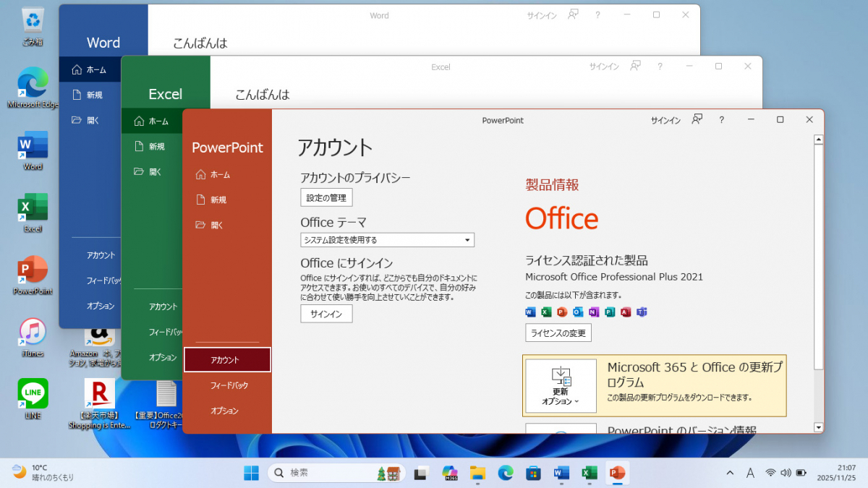Click the Sign in (サインイン) button under Office sign-in
Screen dimensions: 868x488
(x=326, y=314)
